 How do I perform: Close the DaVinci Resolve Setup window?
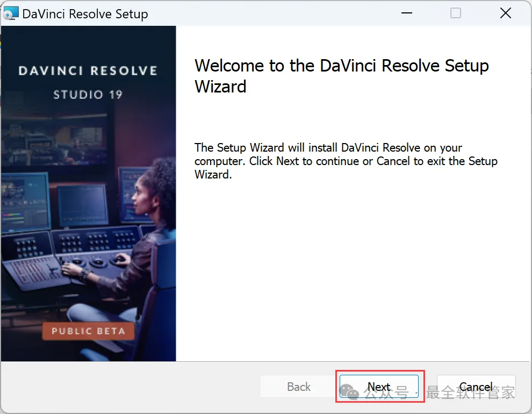[506, 13]
